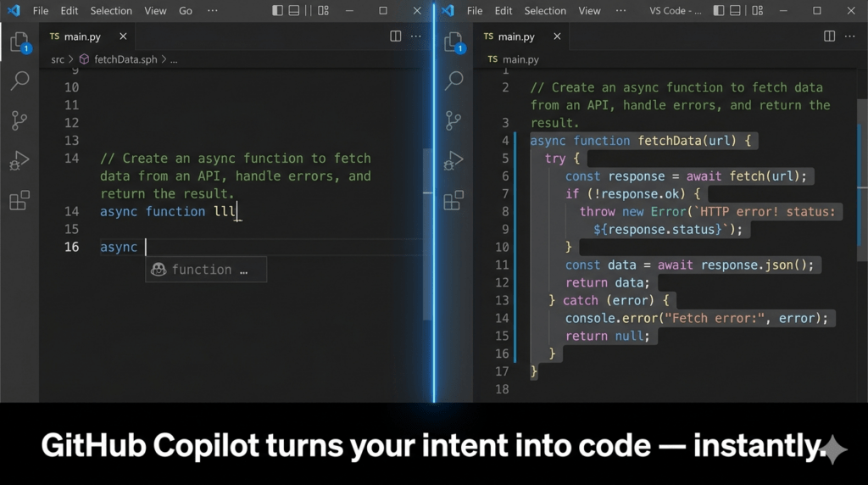Screen dimensions: 868x485
Task: Click 'return data;' line in right editor
Action: click(607, 283)
